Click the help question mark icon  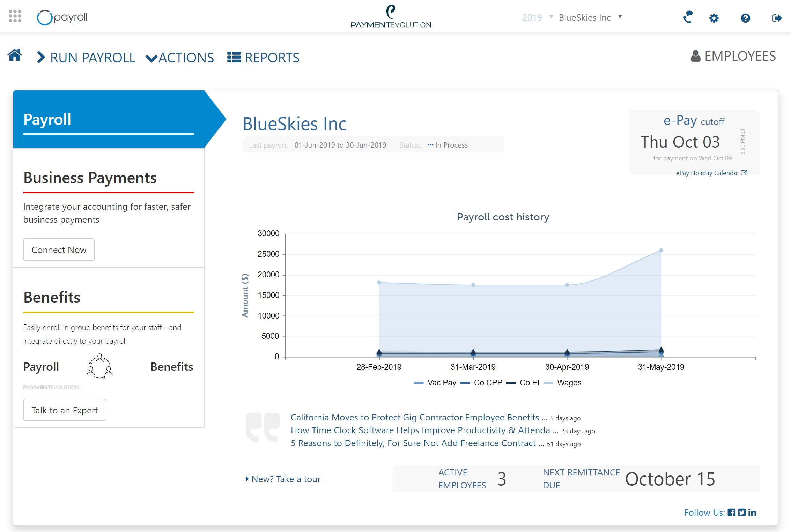[745, 18]
